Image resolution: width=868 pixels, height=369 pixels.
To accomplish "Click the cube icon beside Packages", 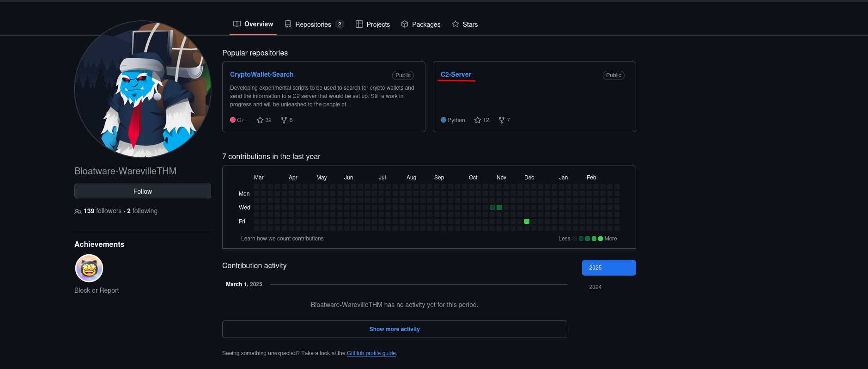I will 405,24.
